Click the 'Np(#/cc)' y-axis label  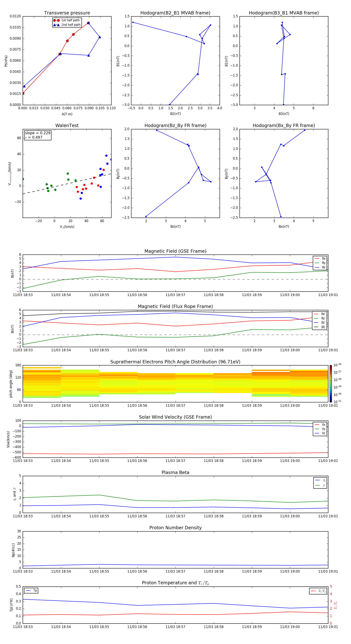coord(13,550)
